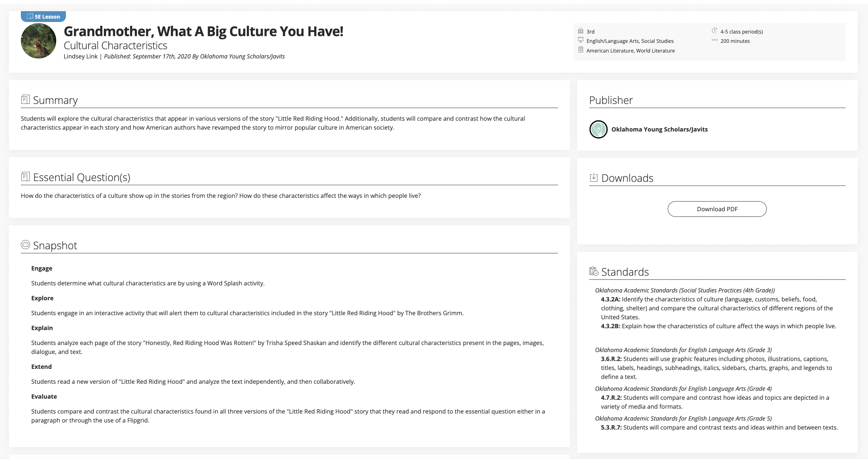Click the Summary section document icon

coord(26,99)
